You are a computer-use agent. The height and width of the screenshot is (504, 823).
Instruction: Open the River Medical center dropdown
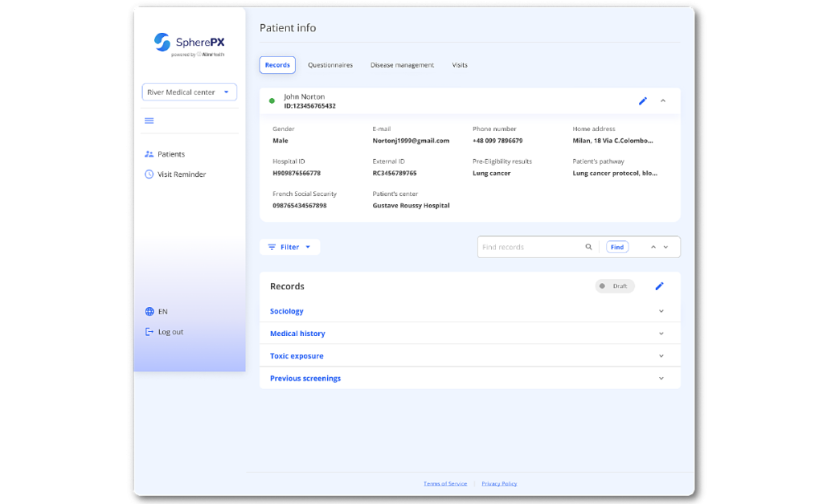click(x=189, y=92)
